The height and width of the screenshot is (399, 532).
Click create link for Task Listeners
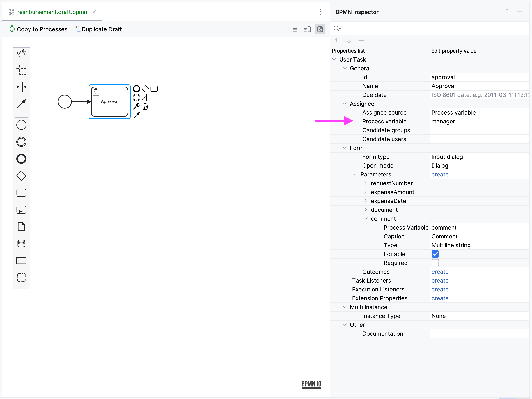coord(439,281)
